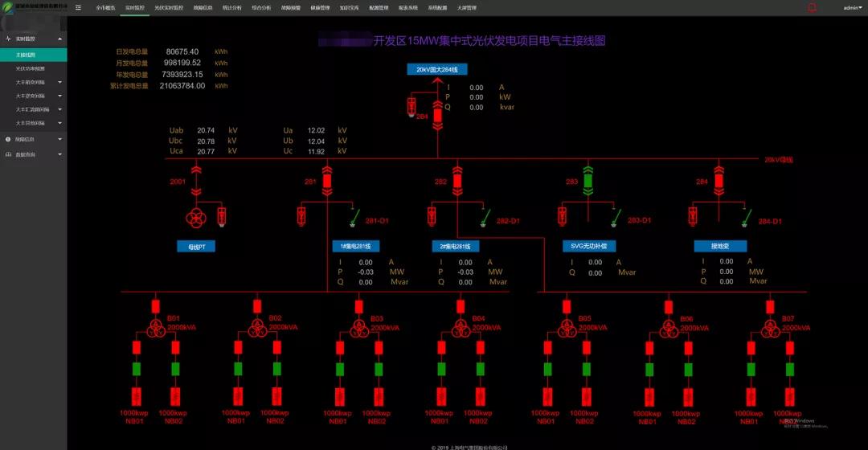Click the red alarm bell icon
The width and height of the screenshot is (868, 450).
click(x=811, y=7)
